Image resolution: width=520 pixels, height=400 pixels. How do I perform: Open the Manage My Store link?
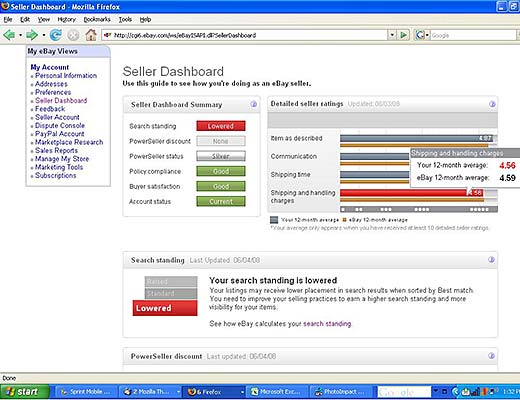pyautogui.click(x=62, y=159)
